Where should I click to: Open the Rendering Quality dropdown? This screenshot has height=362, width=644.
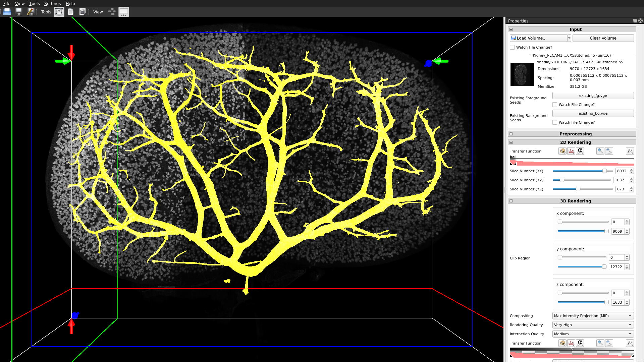(x=593, y=325)
